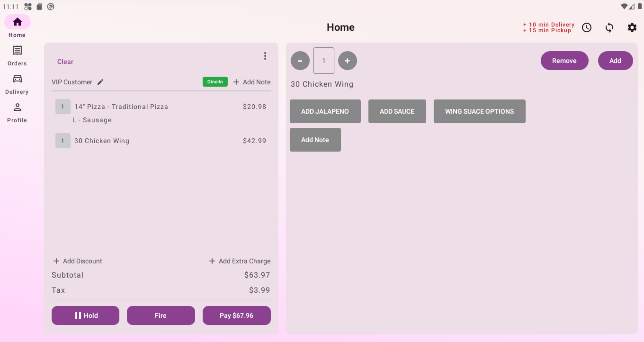Expand Wing Sauce Options
Screen dimensions: 644x342
479,111
